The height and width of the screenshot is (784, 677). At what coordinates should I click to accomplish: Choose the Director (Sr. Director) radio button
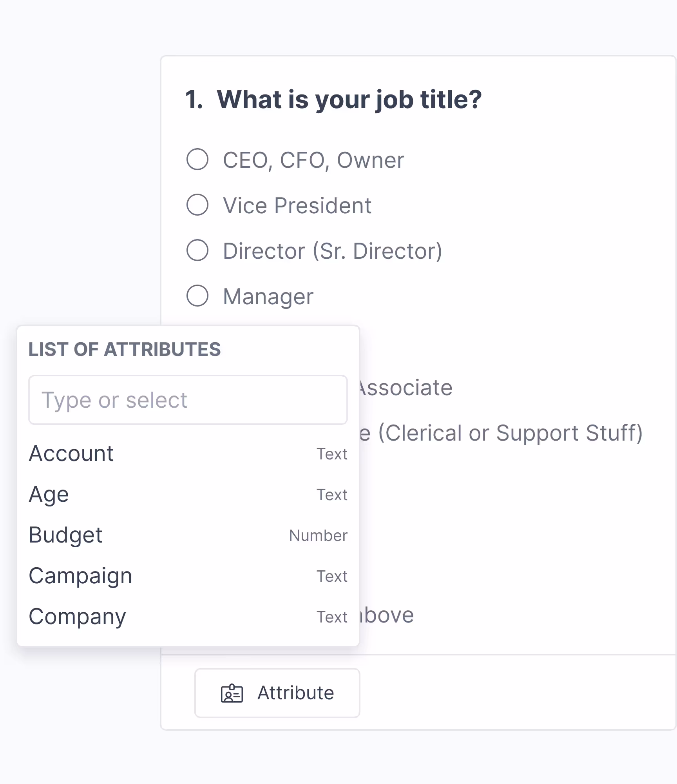click(197, 250)
